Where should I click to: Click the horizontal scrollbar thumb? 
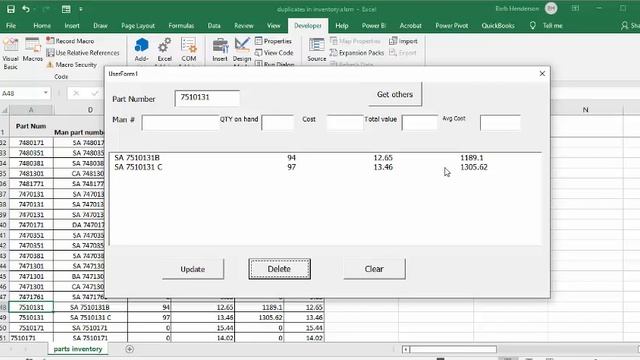pyautogui.click(x=453, y=349)
